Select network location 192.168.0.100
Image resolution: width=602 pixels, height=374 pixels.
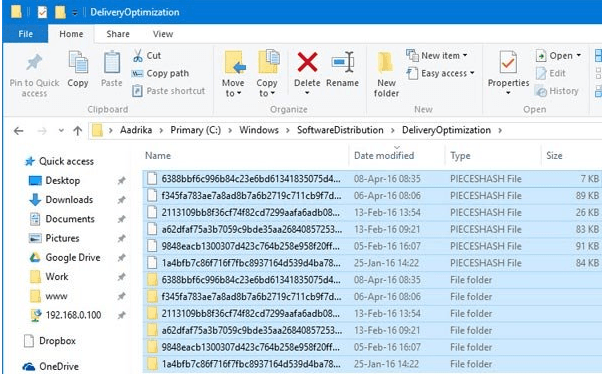65,315
